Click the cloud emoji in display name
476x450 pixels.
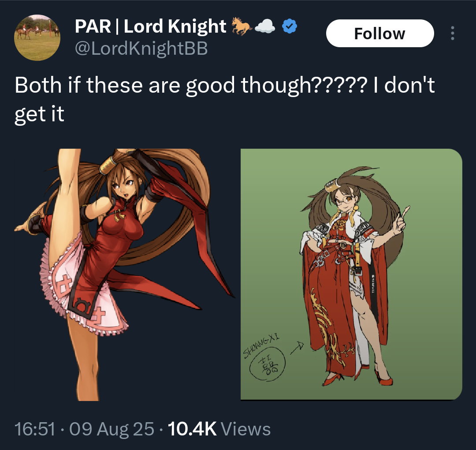(265, 26)
